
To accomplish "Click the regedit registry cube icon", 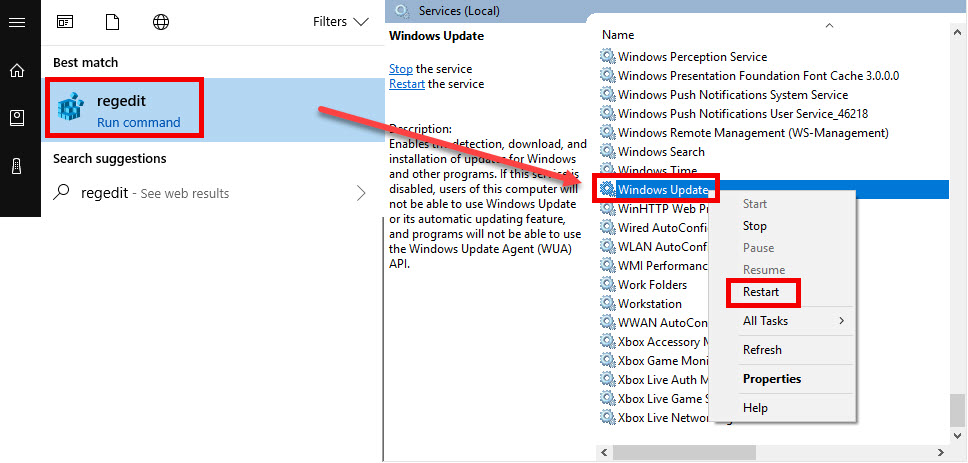I will tap(70, 107).
